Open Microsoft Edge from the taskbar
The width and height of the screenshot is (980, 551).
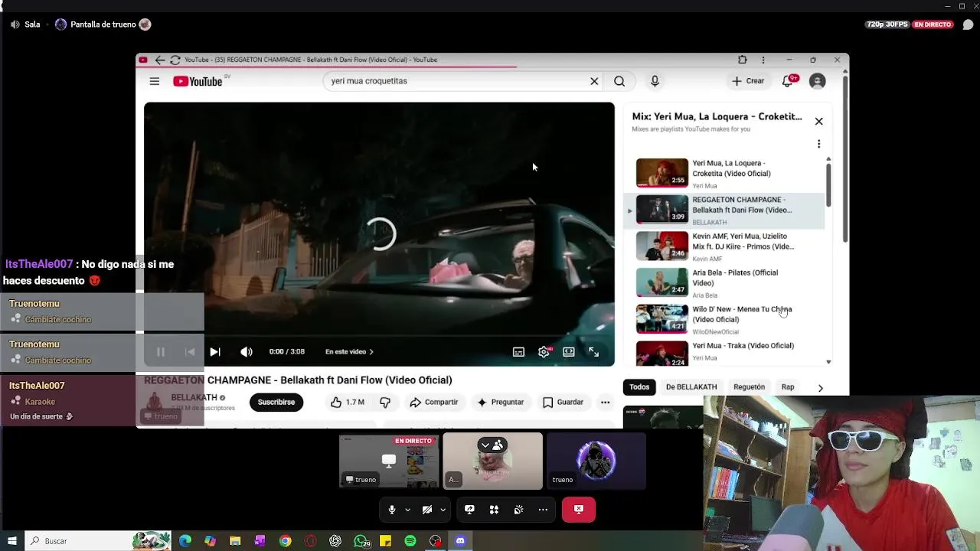point(185,541)
